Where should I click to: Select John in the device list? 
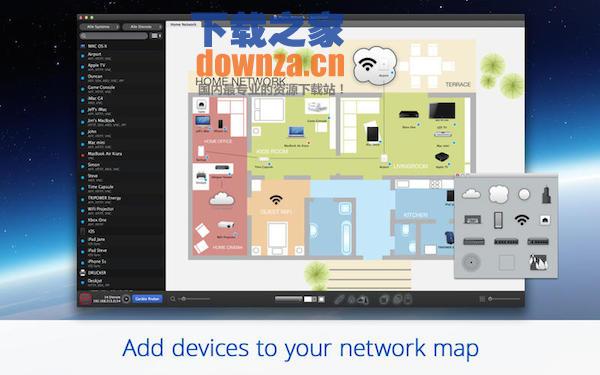pos(121,133)
